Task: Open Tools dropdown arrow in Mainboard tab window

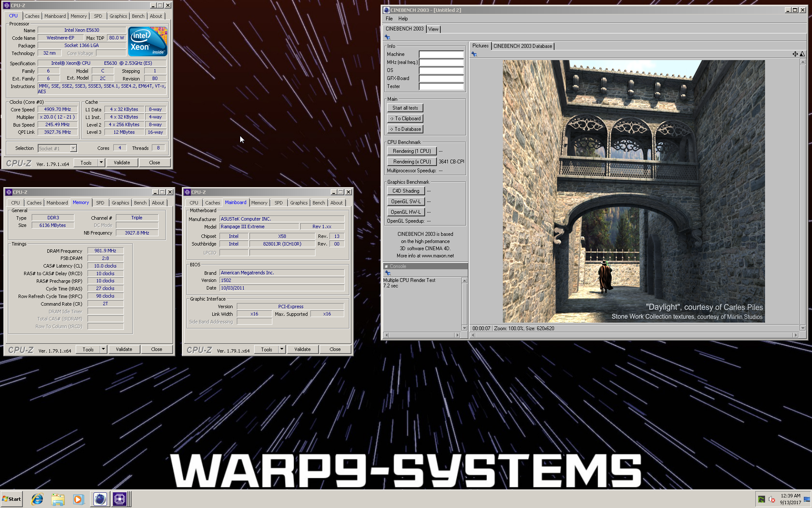Action: tap(282, 349)
